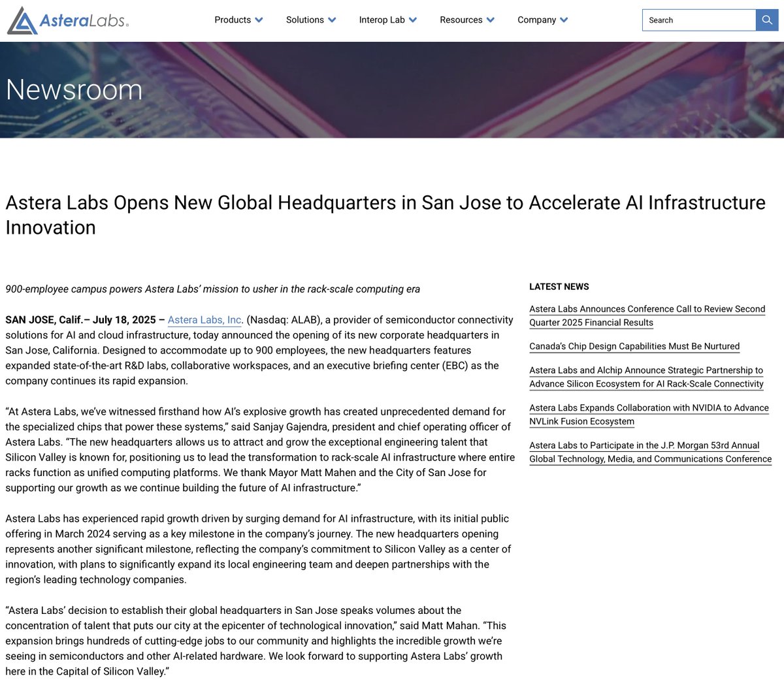Open the Company menu
Image resolution: width=784 pixels, height=689 pixels.
(537, 20)
